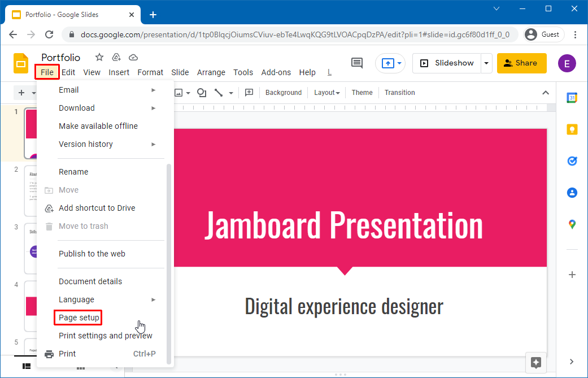Open Contacts in side panel

click(x=572, y=193)
